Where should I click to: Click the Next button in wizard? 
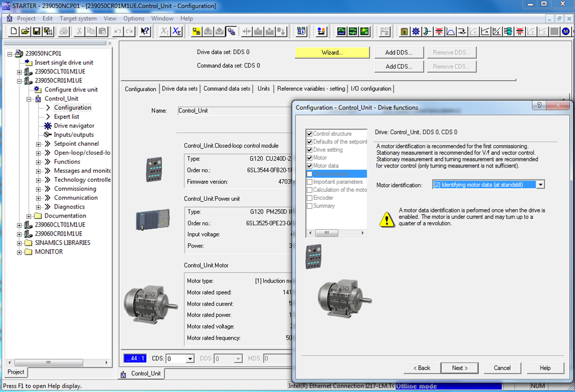point(459,368)
